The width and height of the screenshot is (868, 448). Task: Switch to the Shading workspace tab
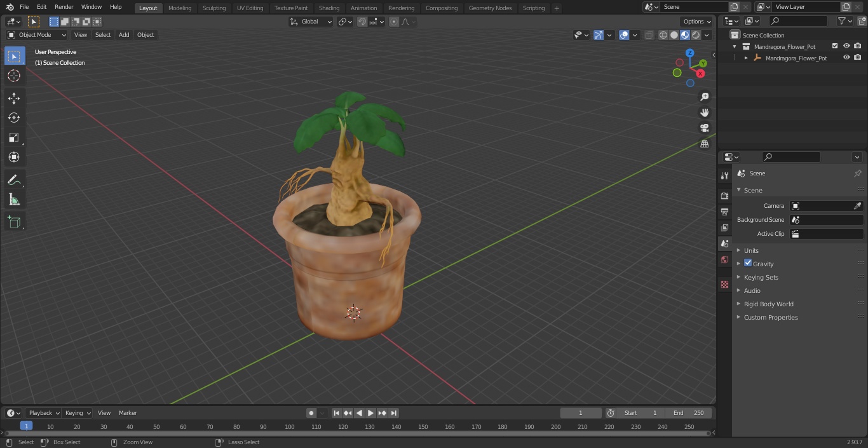[x=329, y=8]
